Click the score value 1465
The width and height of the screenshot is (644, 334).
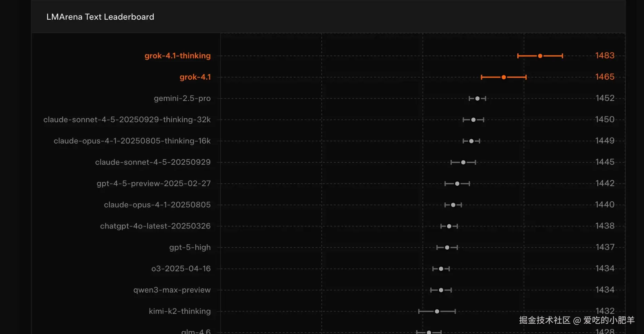[605, 77]
